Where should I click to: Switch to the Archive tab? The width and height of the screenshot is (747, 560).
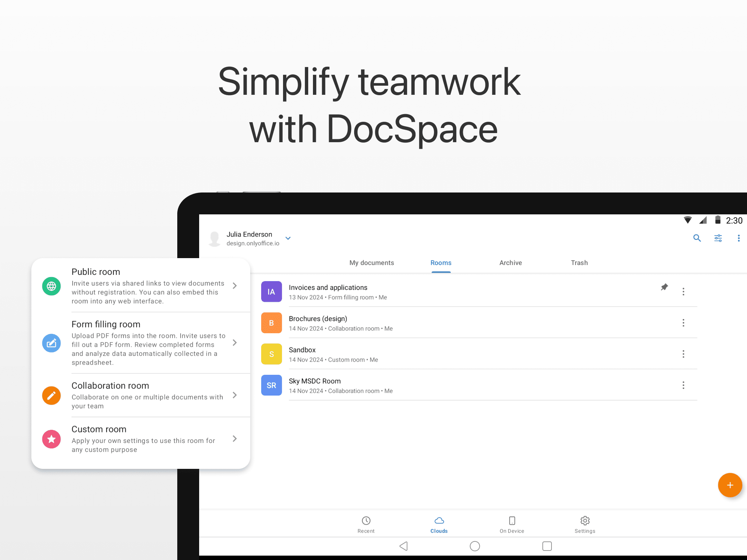click(510, 263)
